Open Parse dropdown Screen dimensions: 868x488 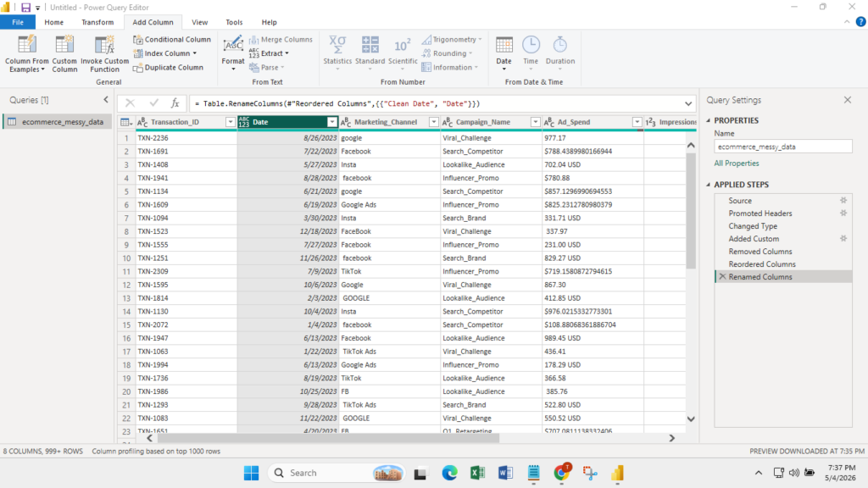click(267, 68)
